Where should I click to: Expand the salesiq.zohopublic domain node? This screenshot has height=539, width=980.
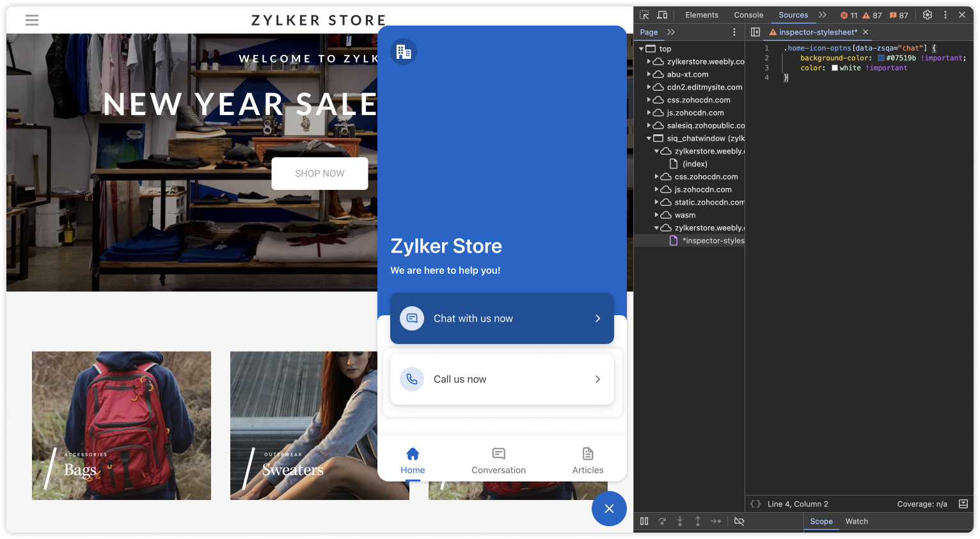pyautogui.click(x=649, y=125)
